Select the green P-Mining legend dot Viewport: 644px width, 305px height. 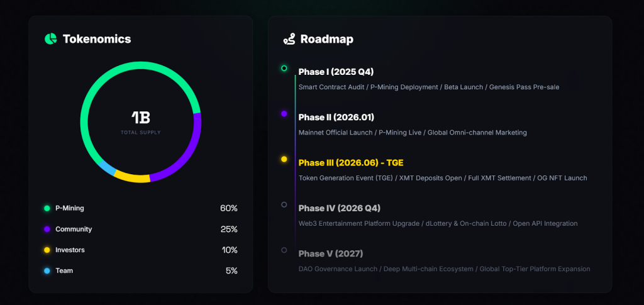point(47,208)
